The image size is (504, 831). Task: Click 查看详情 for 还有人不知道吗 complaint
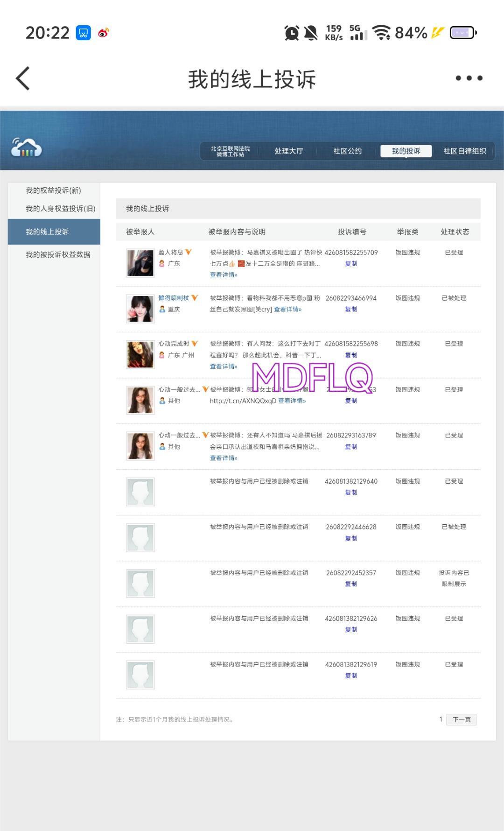(224, 458)
